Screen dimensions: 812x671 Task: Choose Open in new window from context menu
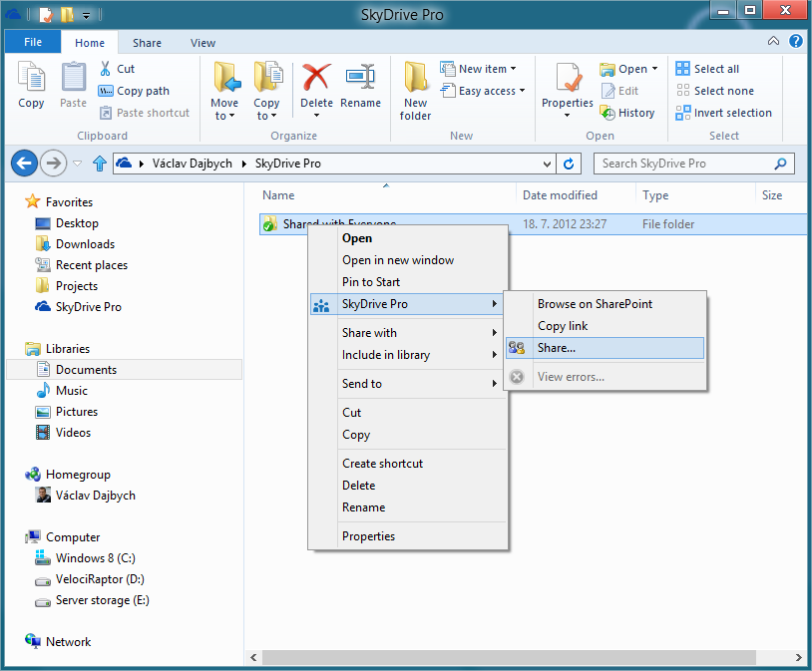point(408,260)
